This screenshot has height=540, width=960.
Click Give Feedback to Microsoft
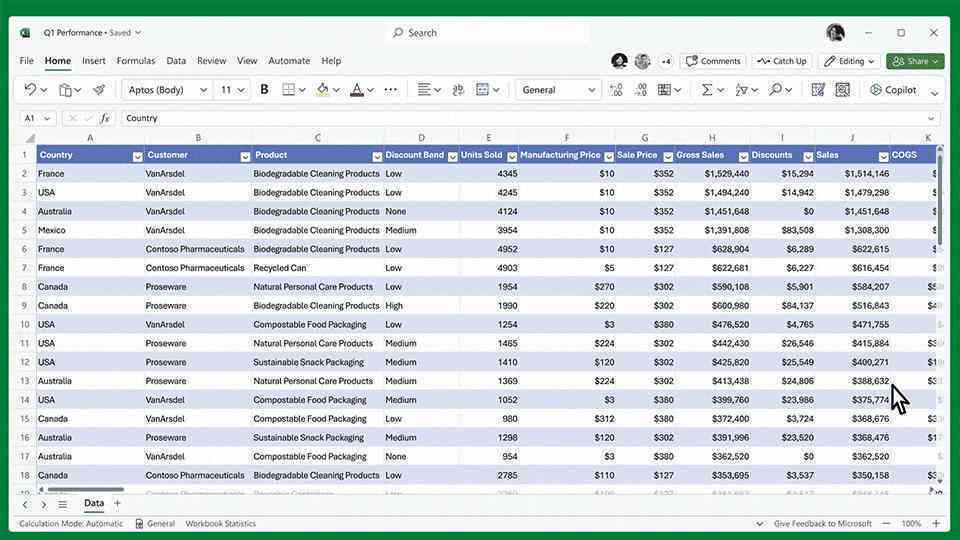click(x=822, y=523)
